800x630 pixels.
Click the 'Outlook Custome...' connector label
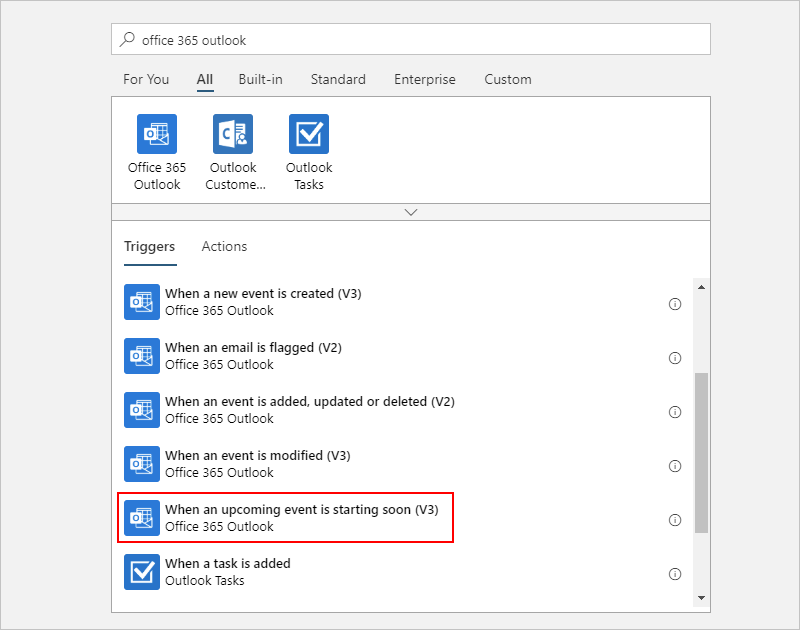click(x=235, y=176)
